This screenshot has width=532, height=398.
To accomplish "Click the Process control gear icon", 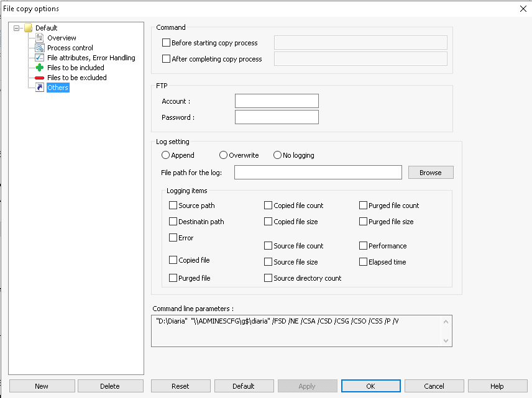I will (40, 48).
